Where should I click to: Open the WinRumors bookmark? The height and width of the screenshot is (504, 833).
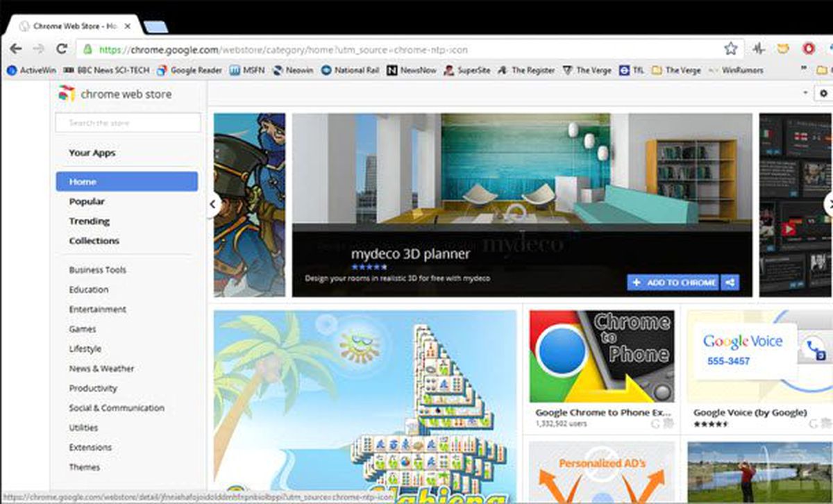tap(735, 70)
